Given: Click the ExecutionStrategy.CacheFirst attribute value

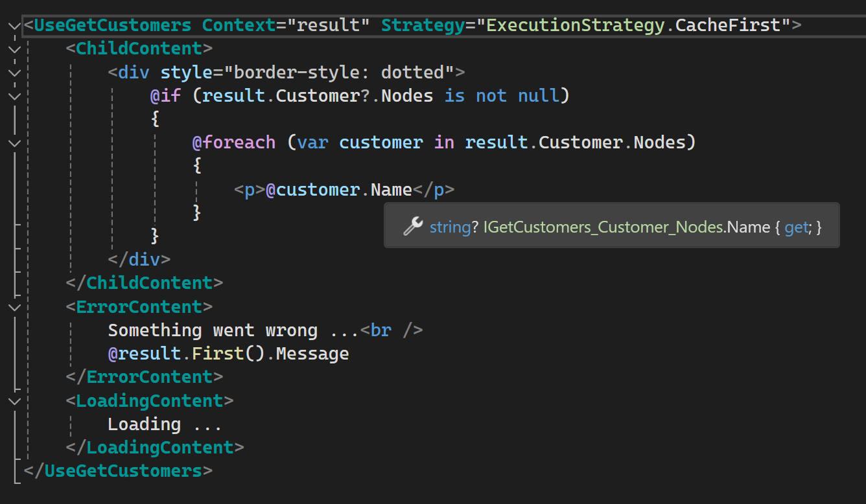Looking at the screenshot, I should coord(633,26).
